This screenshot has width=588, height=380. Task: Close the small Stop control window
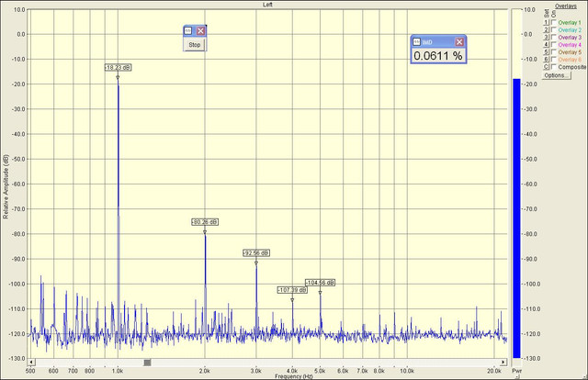[x=200, y=30]
